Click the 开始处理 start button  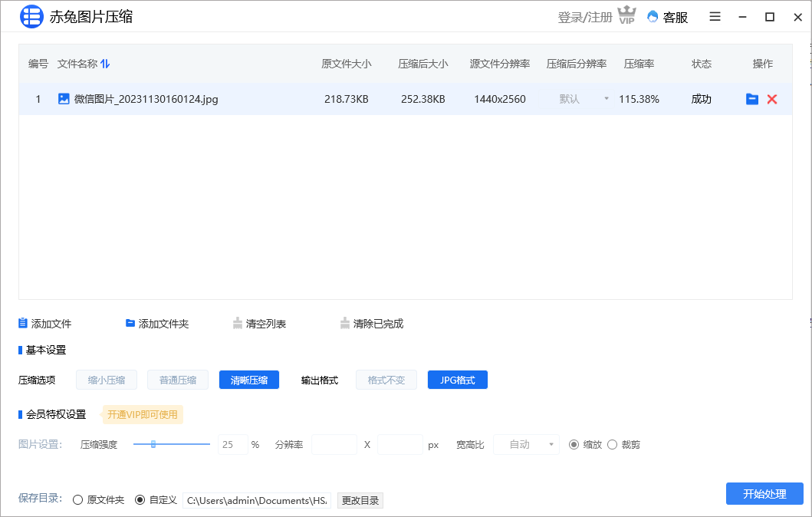click(764, 493)
